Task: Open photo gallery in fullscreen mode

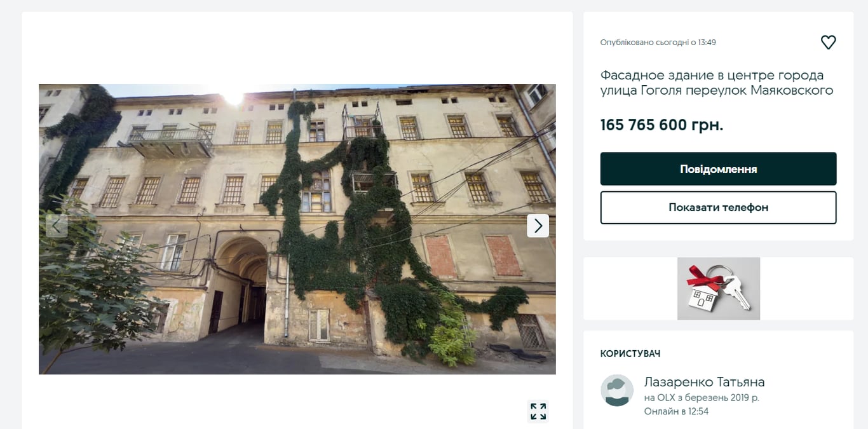Action: tap(538, 411)
